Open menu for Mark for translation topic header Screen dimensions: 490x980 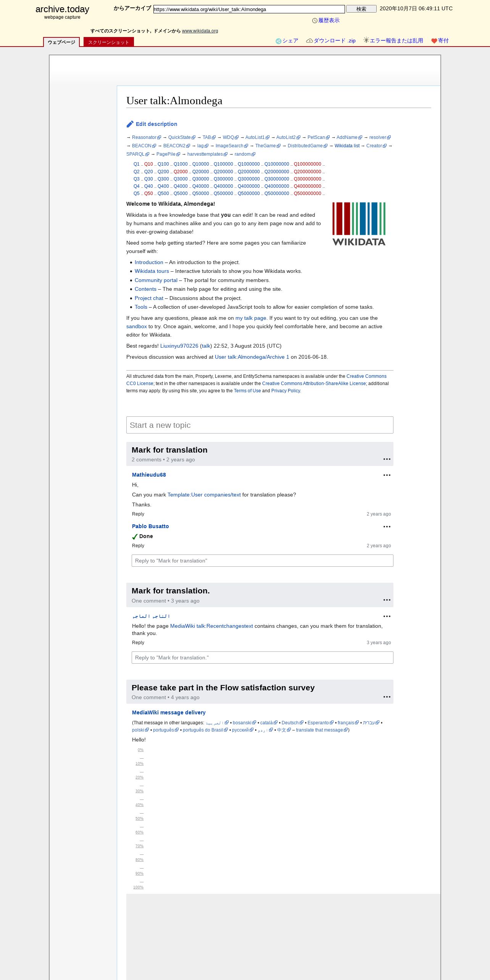(x=387, y=459)
